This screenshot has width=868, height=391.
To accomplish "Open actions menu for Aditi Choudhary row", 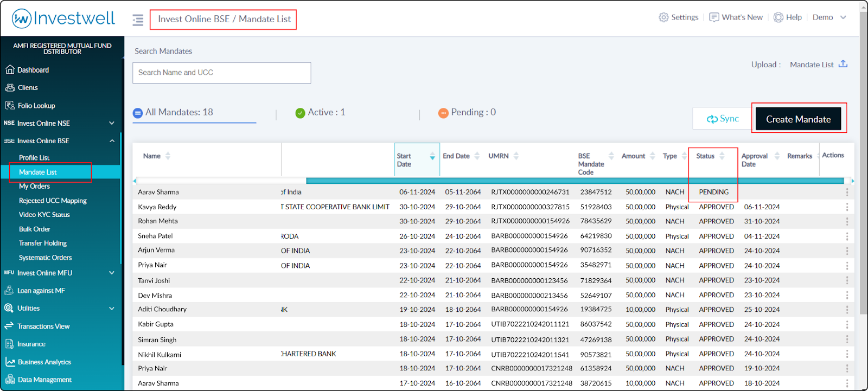I will pos(847,310).
